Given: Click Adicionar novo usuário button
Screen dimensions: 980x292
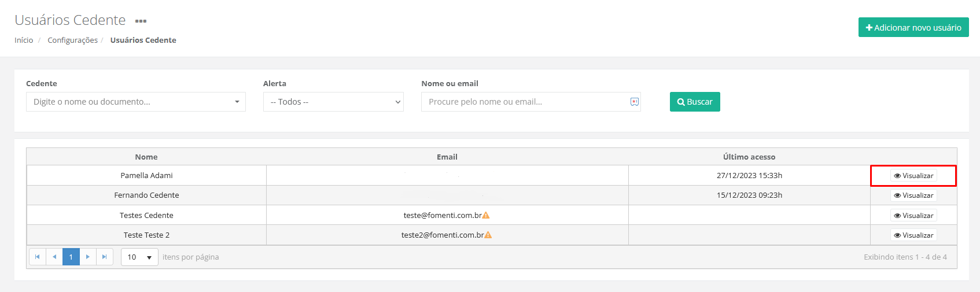Looking at the screenshot, I should pos(913,27).
